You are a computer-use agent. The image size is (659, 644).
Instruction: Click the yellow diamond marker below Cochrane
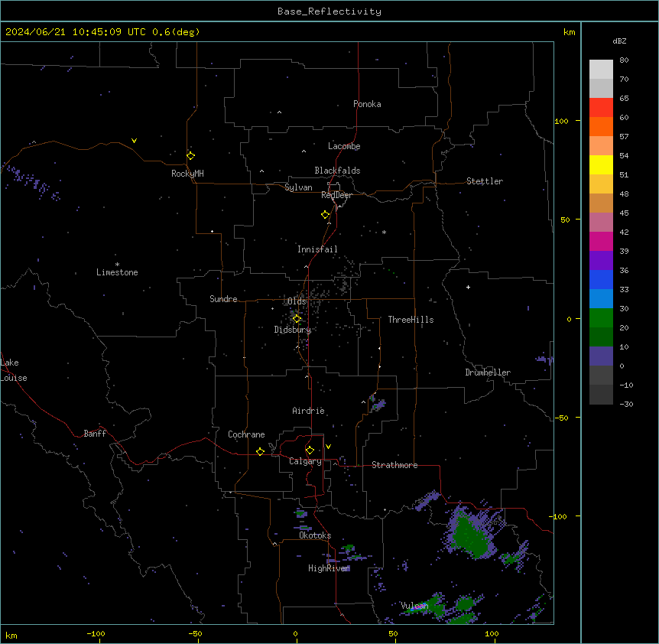click(x=260, y=451)
